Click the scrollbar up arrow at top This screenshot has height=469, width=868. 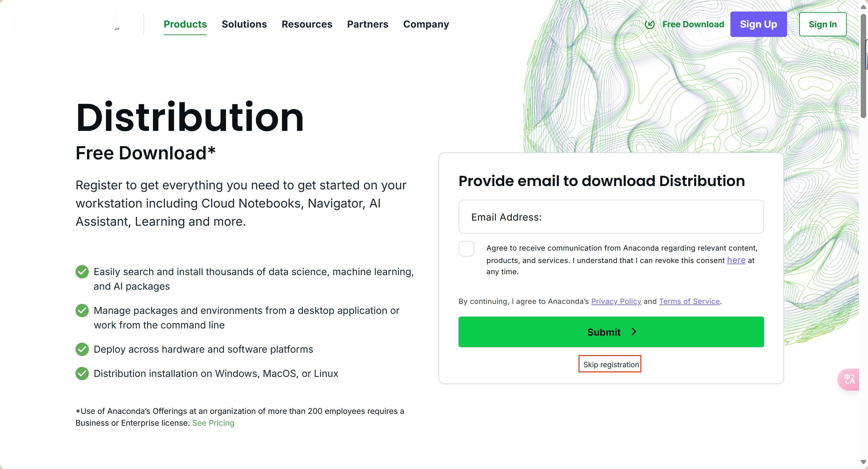863,7
